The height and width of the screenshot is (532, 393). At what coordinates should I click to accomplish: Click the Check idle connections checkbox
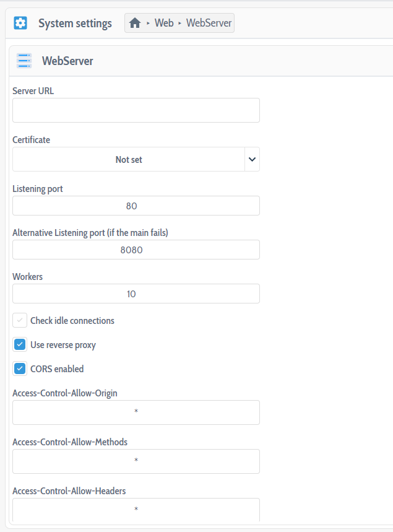pyautogui.click(x=19, y=320)
